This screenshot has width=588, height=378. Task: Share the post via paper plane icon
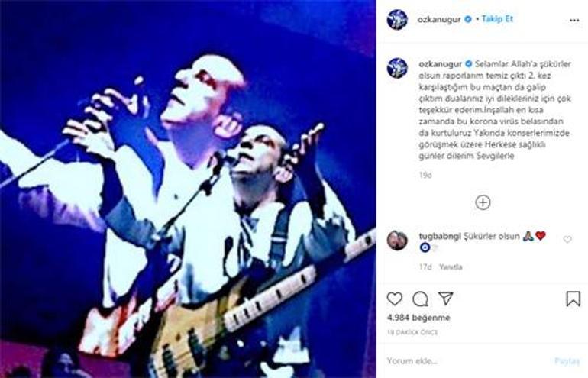coord(445,299)
